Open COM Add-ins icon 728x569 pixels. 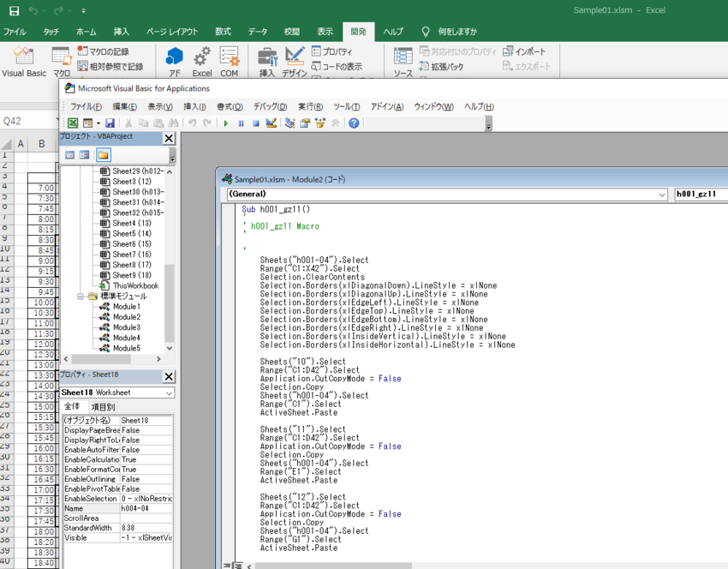[x=229, y=62]
